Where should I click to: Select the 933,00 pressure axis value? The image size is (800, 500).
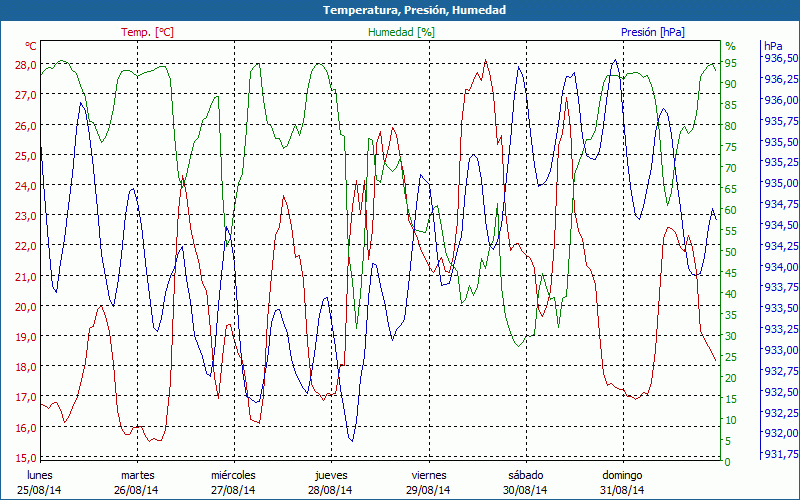point(781,349)
